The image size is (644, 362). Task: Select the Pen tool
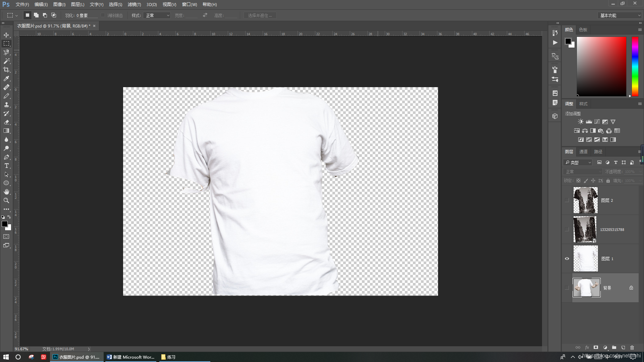(x=6, y=157)
